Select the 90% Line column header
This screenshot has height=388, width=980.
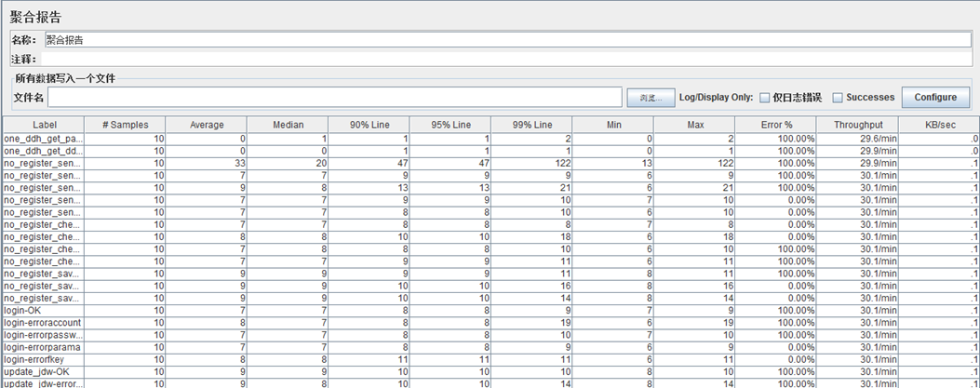click(369, 125)
